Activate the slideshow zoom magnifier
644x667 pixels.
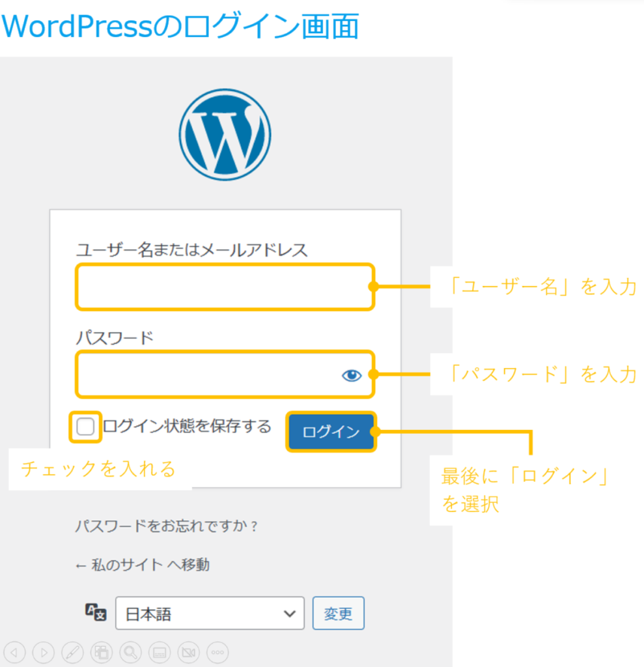tap(131, 652)
